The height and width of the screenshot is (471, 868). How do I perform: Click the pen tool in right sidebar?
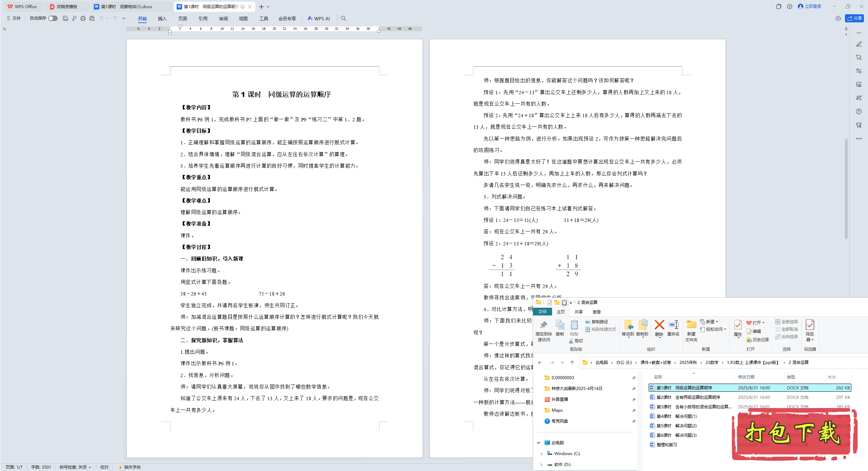pos(859,44)
